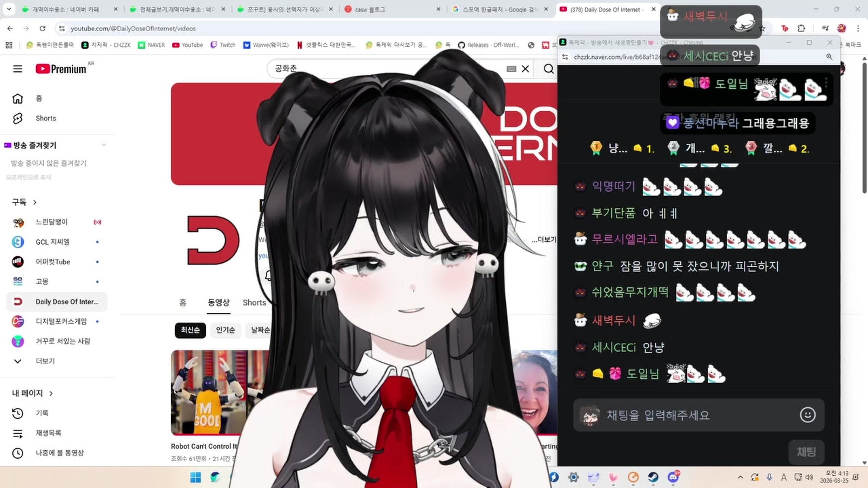868x488 pixels.
Task: Open Steam from the taskbar
Action: [653, 477]
